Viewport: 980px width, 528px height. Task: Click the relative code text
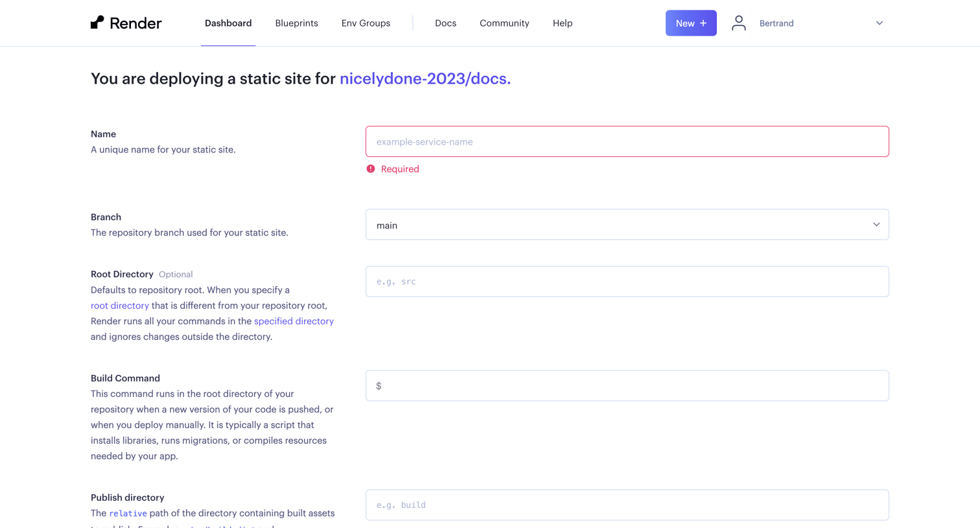pyautogui.click(x=128, y=513)
